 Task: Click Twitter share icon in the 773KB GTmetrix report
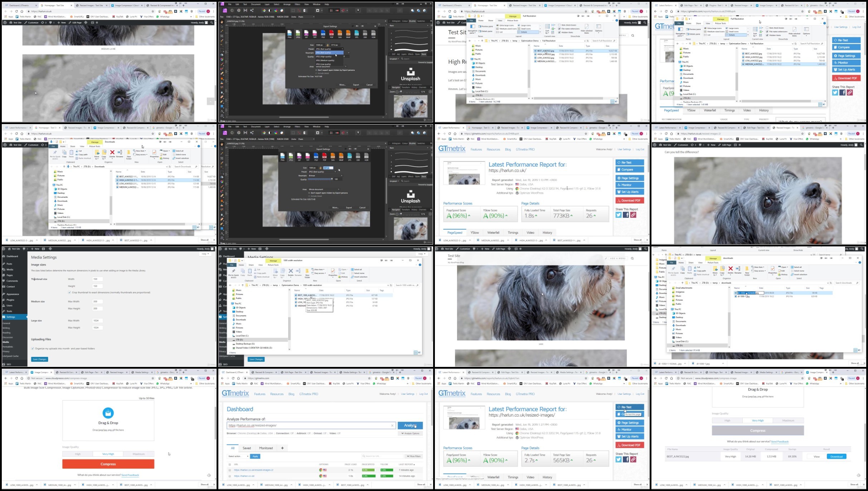click(619, 215)
